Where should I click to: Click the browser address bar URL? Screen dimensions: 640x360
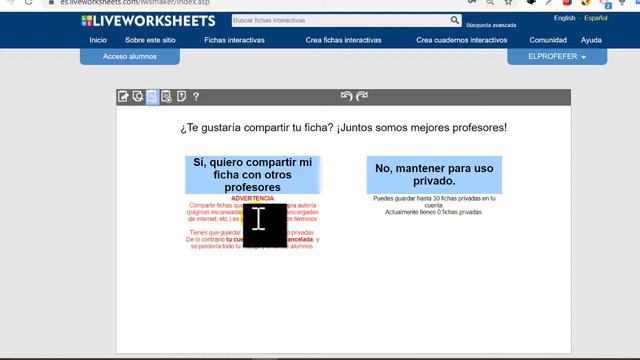[135, 2]
